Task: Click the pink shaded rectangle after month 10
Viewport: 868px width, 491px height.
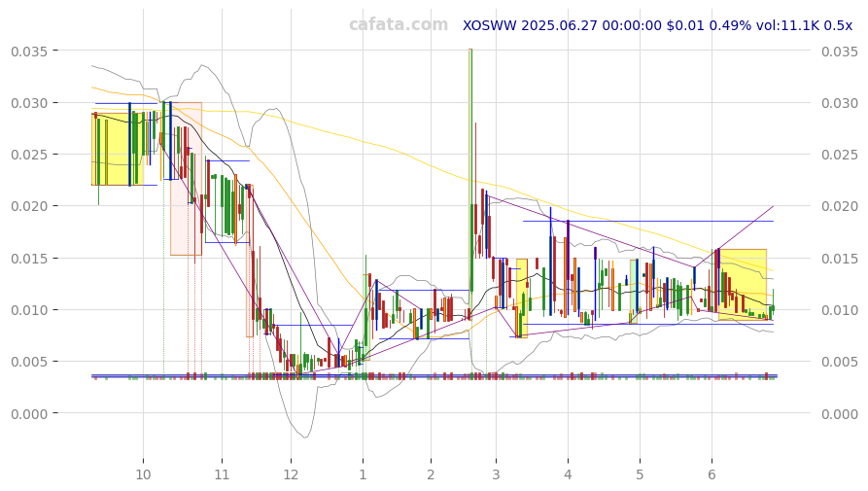Action: tap(186, 179)
